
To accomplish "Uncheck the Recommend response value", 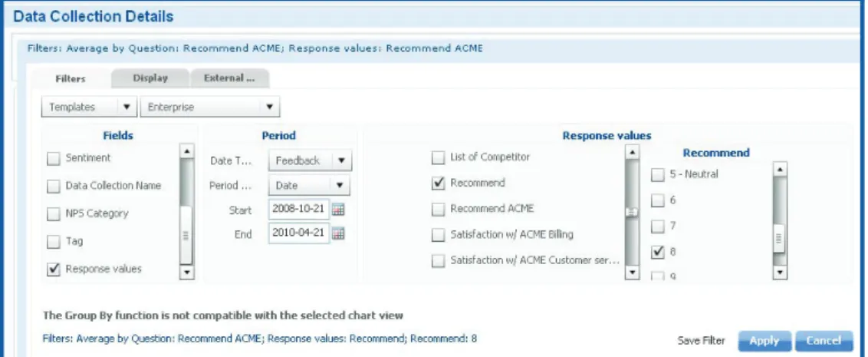I will click(438, 183).
